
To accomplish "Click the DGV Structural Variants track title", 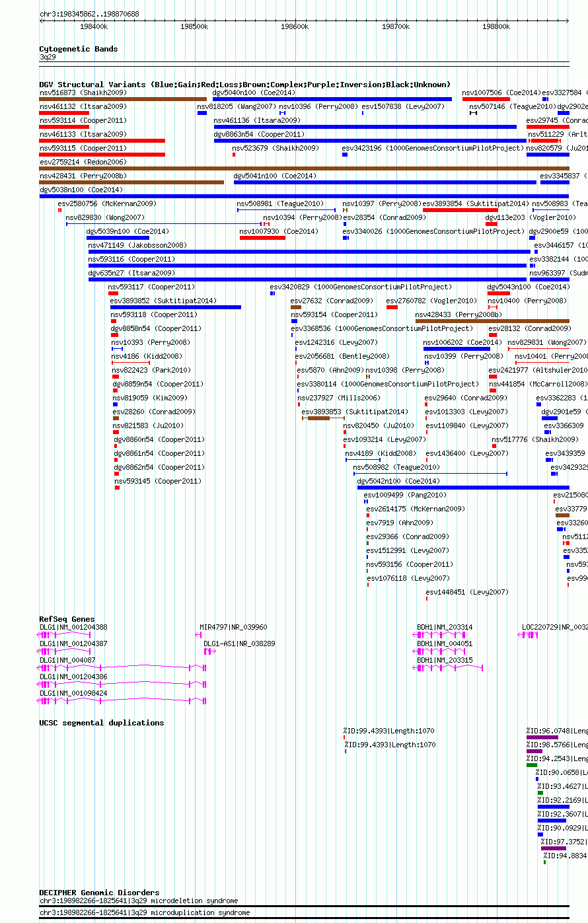I will pos(244,85).
